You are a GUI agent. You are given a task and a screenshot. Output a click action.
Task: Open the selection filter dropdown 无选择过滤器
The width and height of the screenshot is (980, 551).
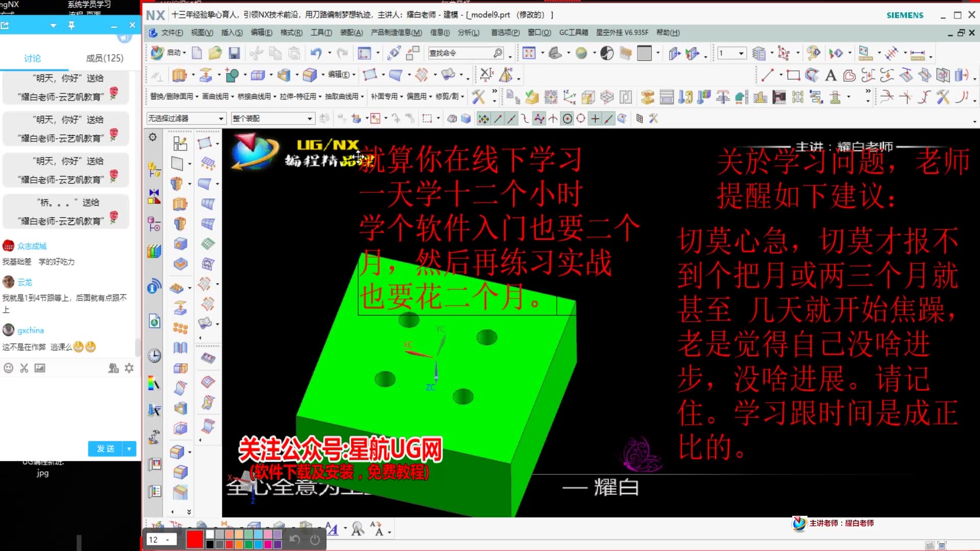pos(186,118)
